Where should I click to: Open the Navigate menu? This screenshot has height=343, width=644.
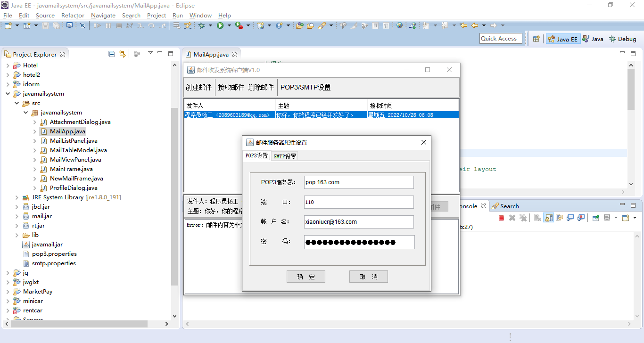pyautogui.click(x=103, y=15)
